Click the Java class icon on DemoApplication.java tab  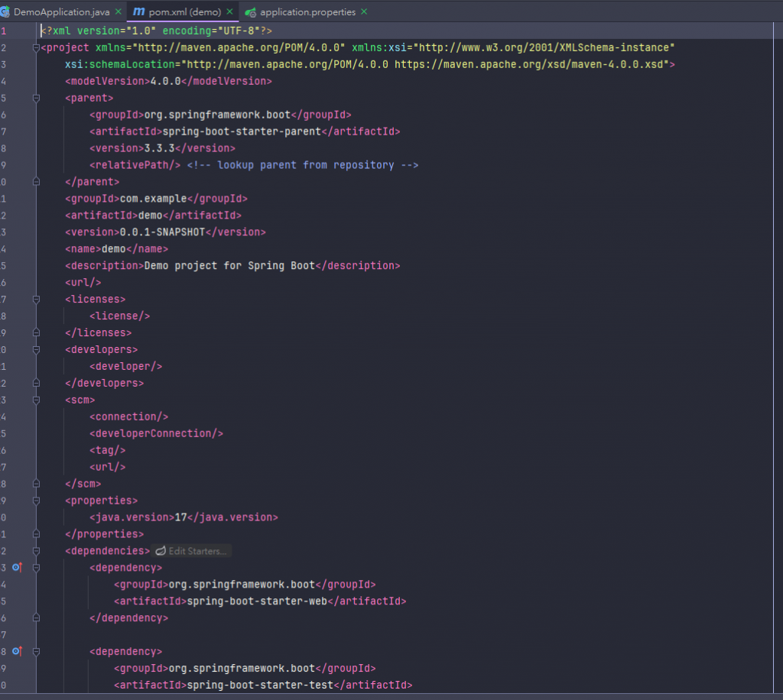click(x=5, y=11)
